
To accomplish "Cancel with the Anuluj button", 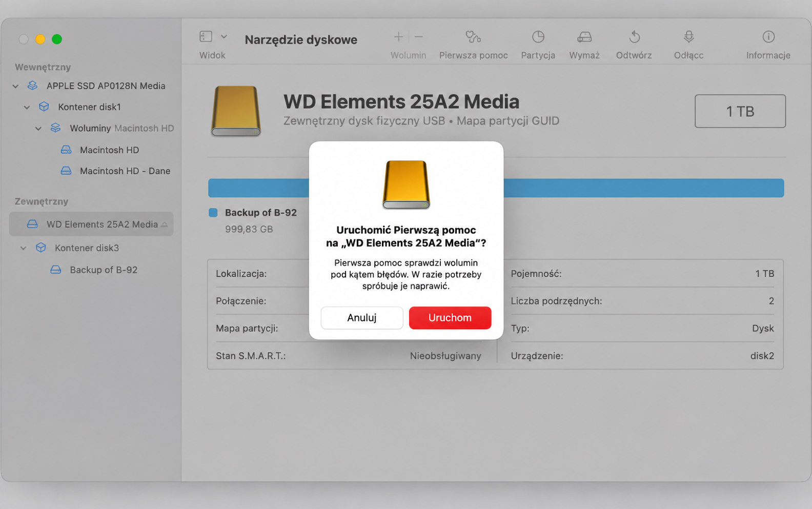I will point(362,318).
